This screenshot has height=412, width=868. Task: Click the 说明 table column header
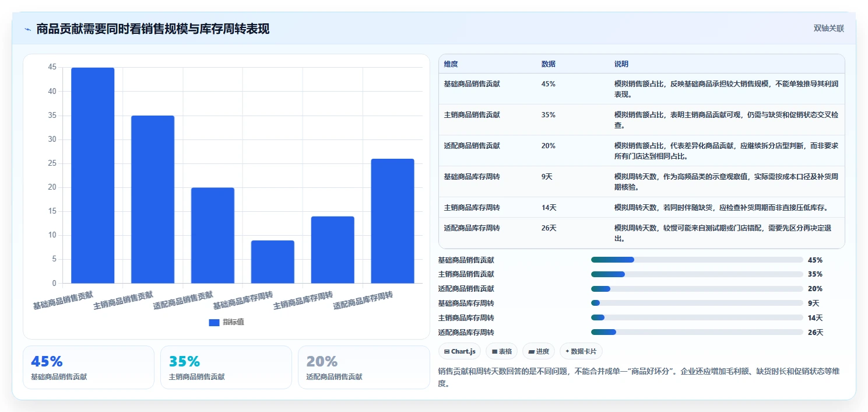[621, 64]
